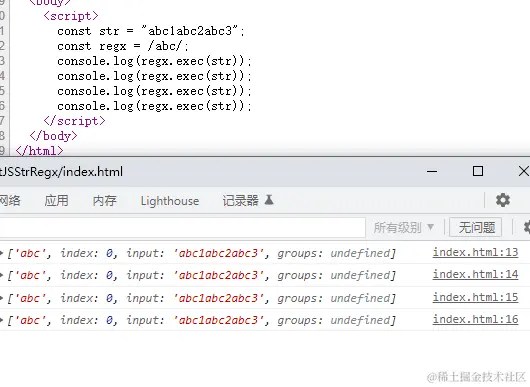The width and height of the screenshot is (530, 387).
Task: Open the 所有级别 log level dropdown
Action: pyautogui.click(x=404, y=227)
